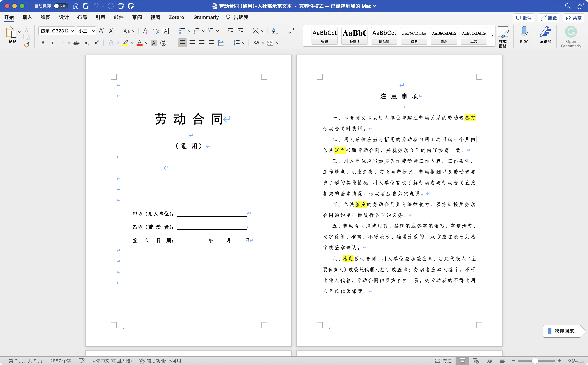The image size is (588, 365).
Task: Increase font size with large A icon
Action: point(102,31)
